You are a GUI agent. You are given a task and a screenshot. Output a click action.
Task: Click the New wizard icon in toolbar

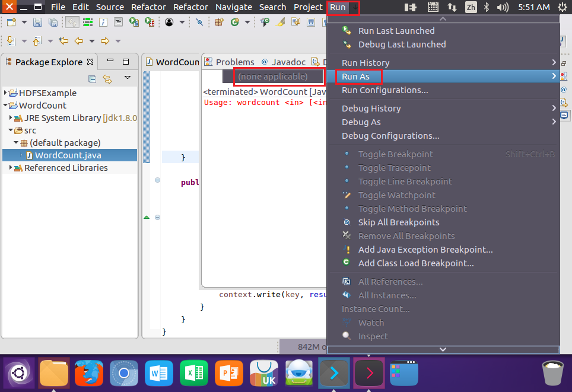(11, 23)
